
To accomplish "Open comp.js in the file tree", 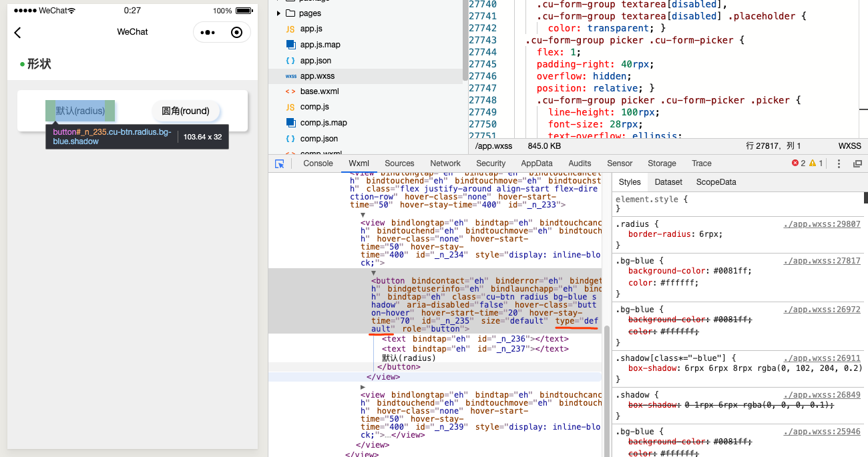I will click(x=314, y=107).
